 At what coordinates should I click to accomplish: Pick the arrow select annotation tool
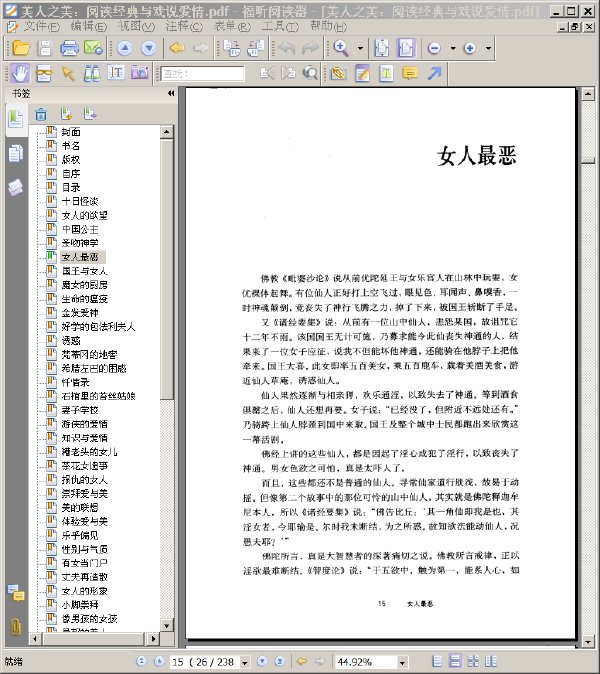point(67,74)
